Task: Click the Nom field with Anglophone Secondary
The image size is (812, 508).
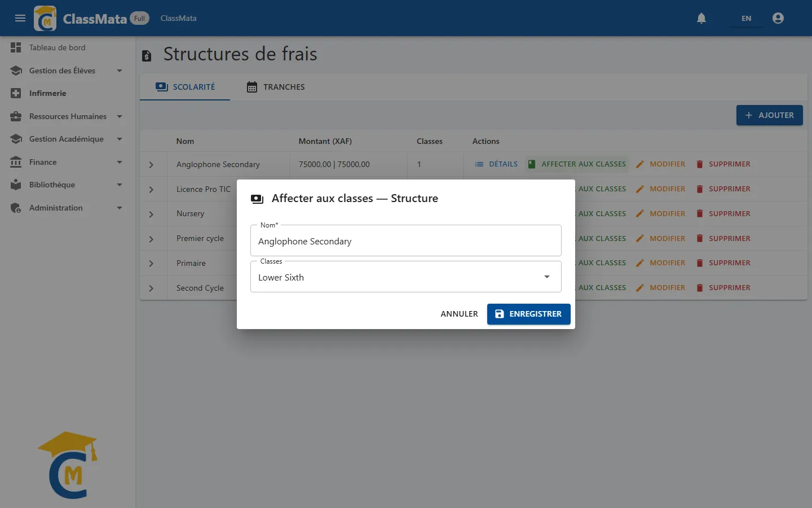Action: [406, 240]
